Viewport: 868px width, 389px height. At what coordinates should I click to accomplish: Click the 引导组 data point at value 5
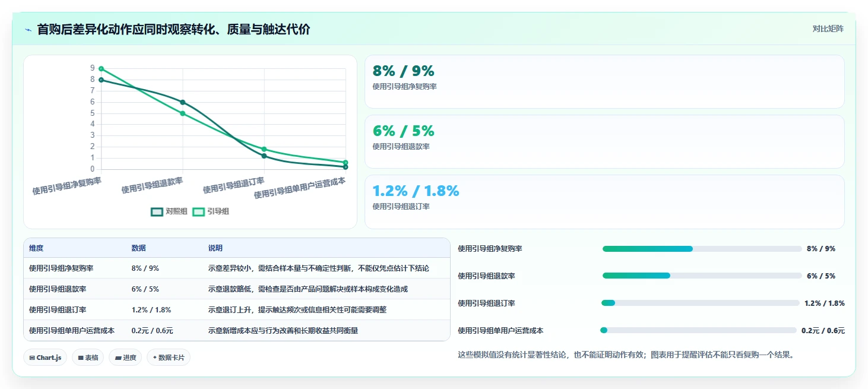point(183,113)
